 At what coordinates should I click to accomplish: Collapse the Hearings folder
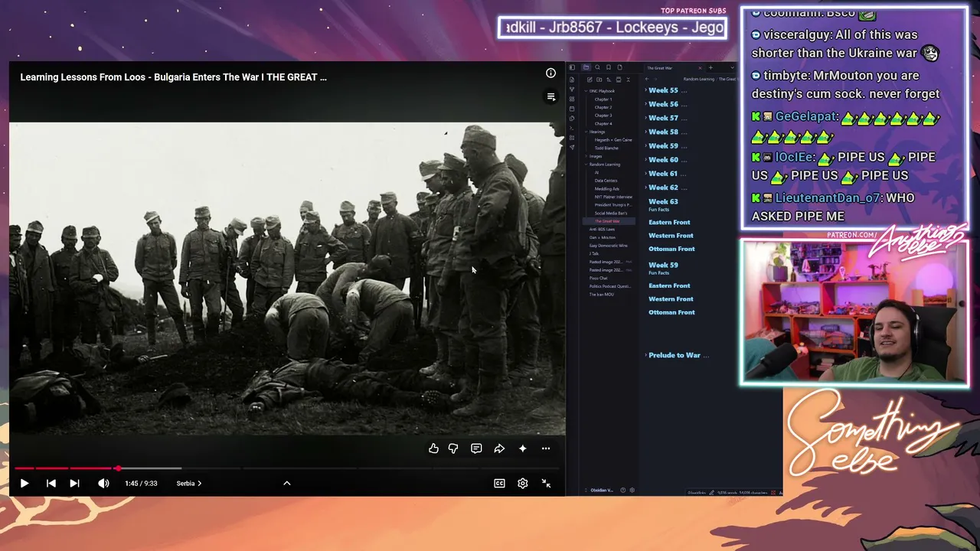pos(597,132)
